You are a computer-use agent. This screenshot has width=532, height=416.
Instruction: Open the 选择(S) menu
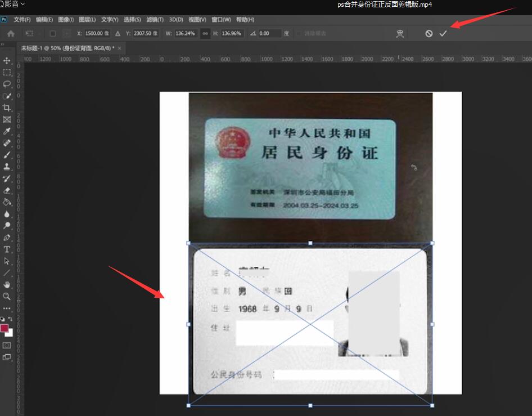point(132,20)
